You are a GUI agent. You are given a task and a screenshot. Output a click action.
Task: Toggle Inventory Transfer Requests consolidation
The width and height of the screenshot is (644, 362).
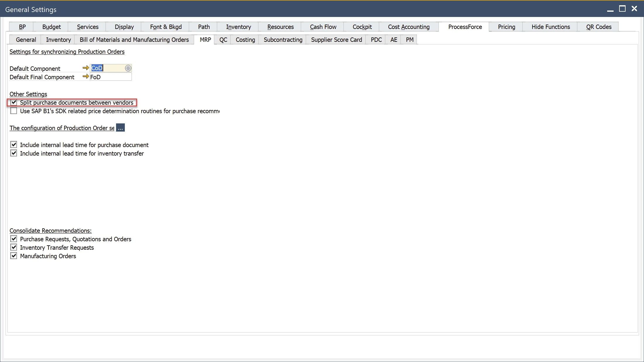click(14, 247)
